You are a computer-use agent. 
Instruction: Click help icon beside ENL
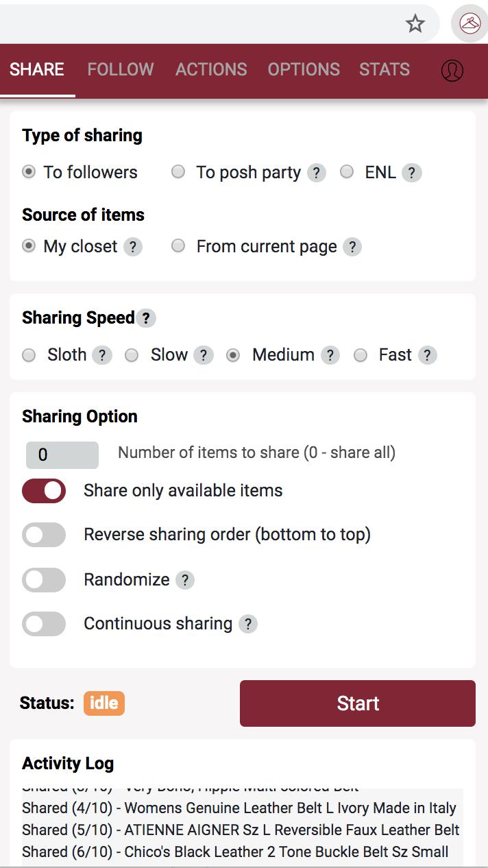pos(411,173)
